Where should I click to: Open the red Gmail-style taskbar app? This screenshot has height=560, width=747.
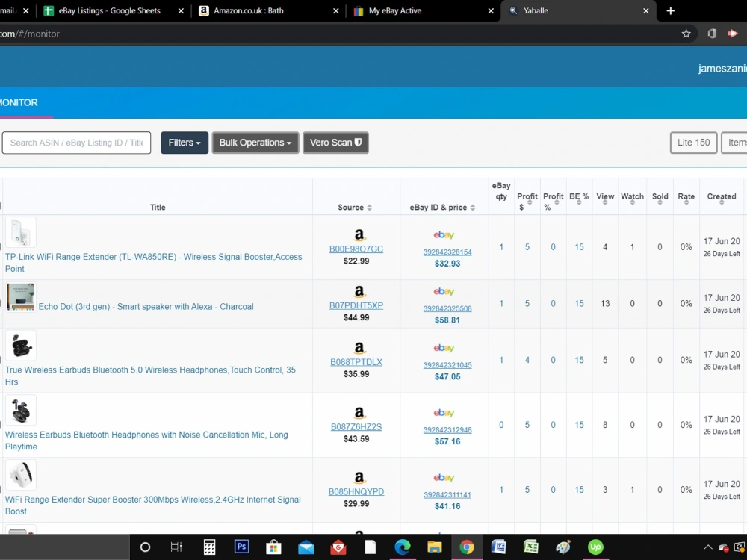pyautogui.click(x=338, y=547)
